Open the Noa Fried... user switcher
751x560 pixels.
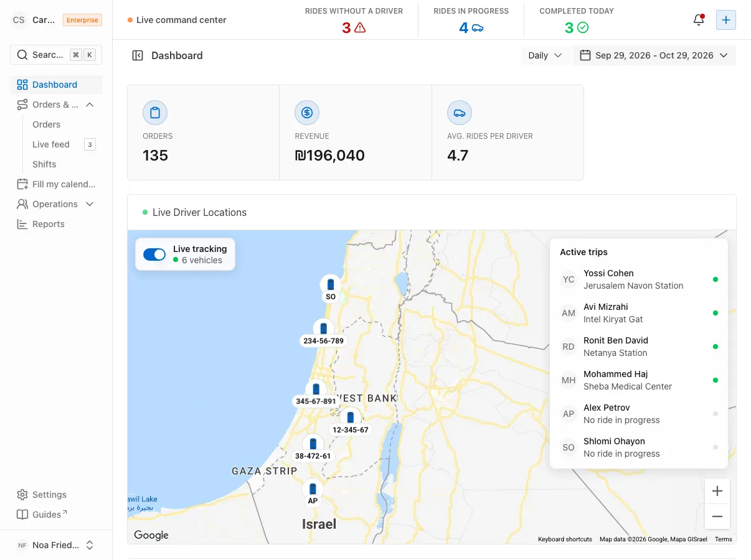(56, 545)
